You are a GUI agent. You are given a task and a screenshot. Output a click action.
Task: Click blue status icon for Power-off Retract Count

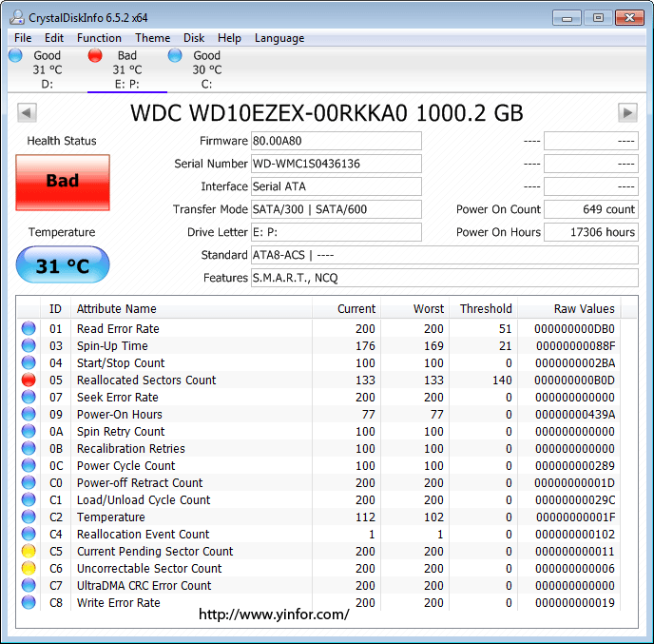[29, 482]
